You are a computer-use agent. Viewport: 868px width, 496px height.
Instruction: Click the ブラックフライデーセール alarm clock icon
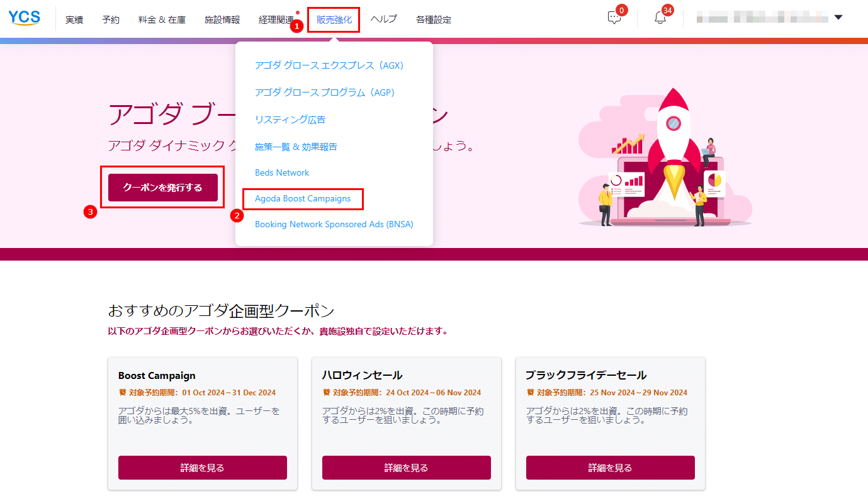pos(530,392)
